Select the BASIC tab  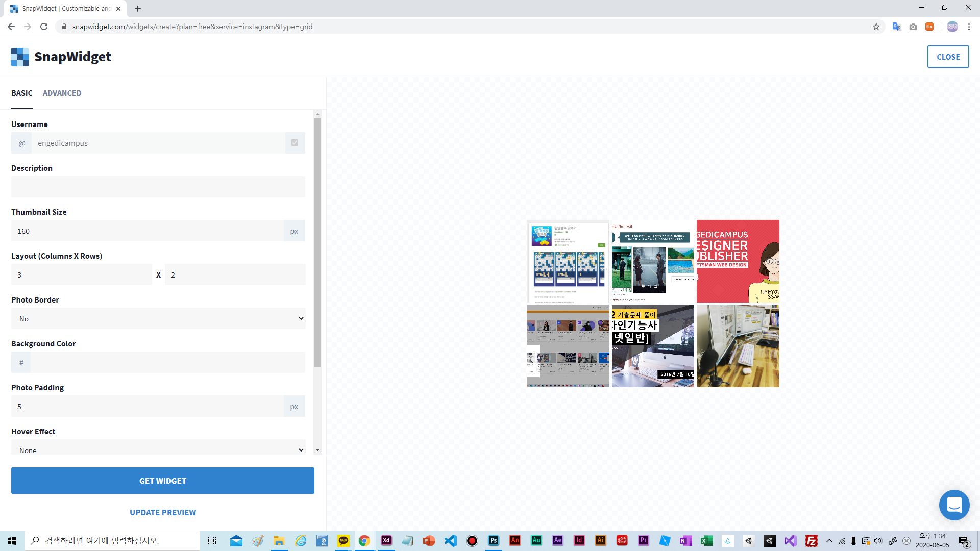(22, 93)
